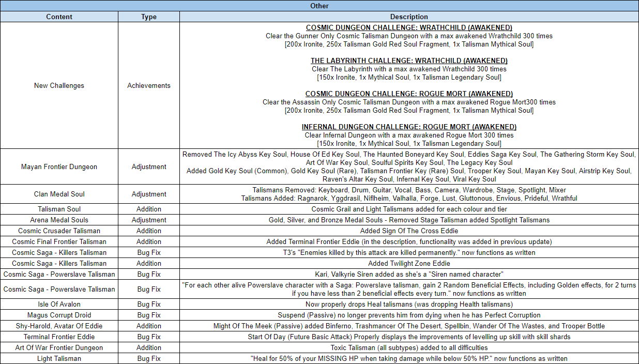
Task: Select the "Cosmic Crusader Talisman" cell
Action: [59, 231]
